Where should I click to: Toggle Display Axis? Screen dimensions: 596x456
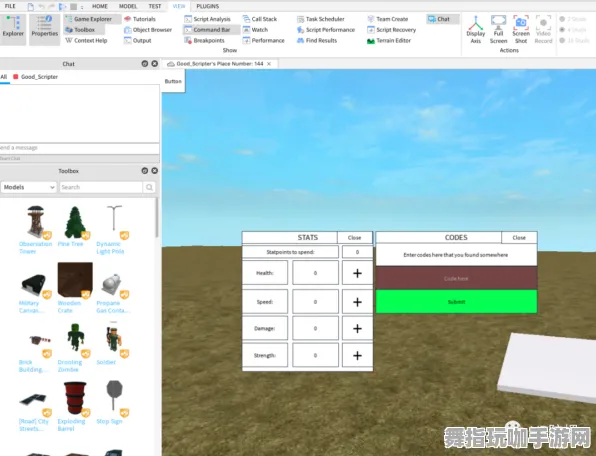click(x=476, y=29)
